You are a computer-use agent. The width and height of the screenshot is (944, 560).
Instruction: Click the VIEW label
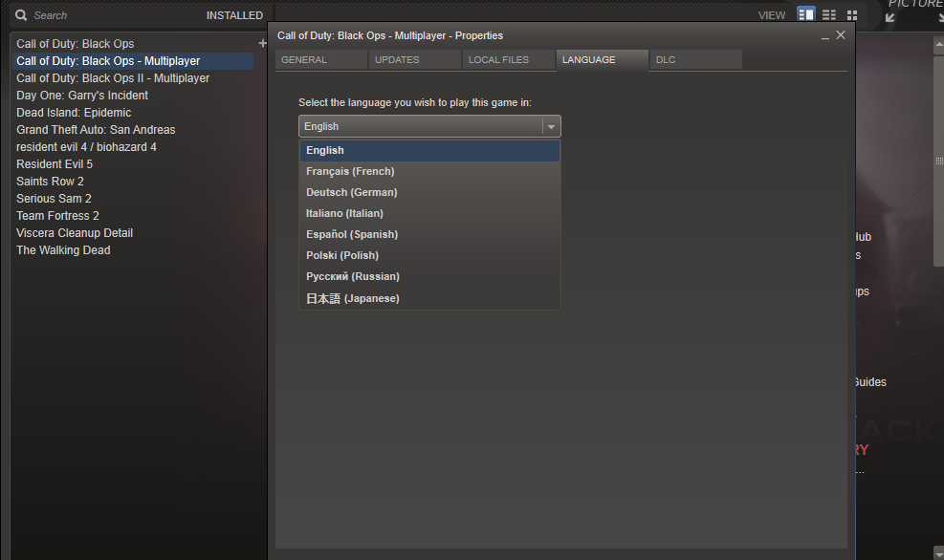pyautogui.click(x=772, y=15)
